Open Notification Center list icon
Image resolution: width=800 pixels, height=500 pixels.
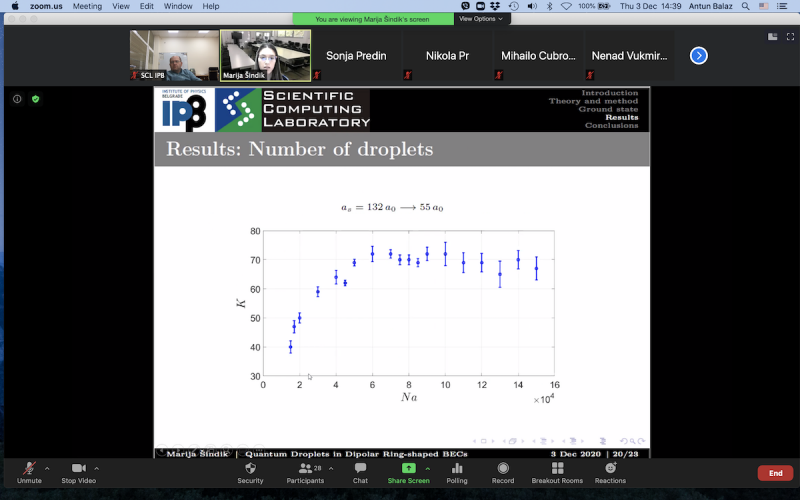[x=782, y=6]
